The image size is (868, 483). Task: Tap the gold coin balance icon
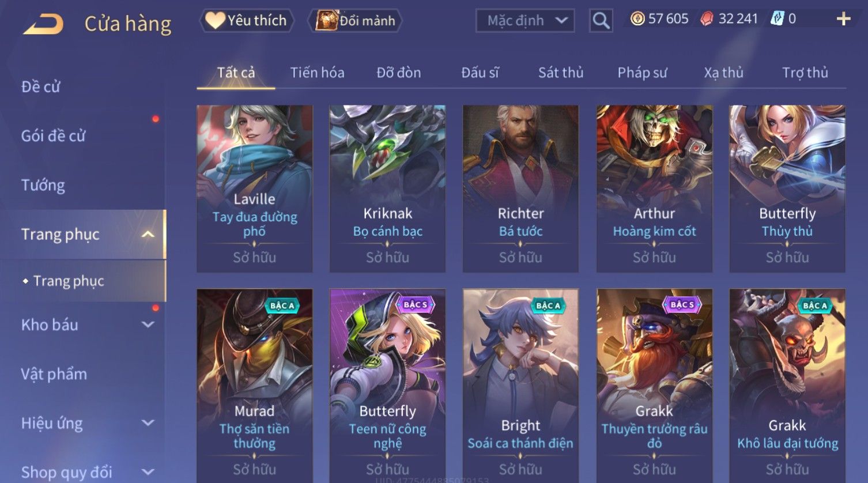(637, 19)
